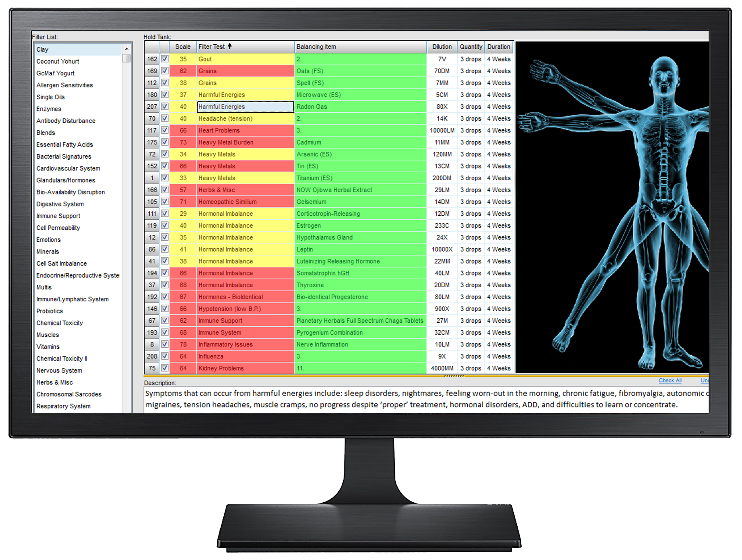Sort by the Filter Test column header
Screen dimensions: 742x560
(x=245, y=46)
